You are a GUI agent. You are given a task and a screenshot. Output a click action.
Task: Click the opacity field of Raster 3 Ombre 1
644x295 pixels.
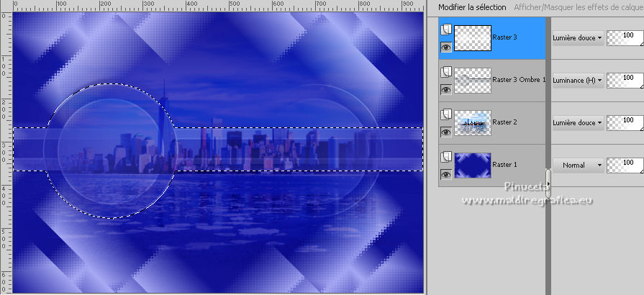(x=625, y=80)
